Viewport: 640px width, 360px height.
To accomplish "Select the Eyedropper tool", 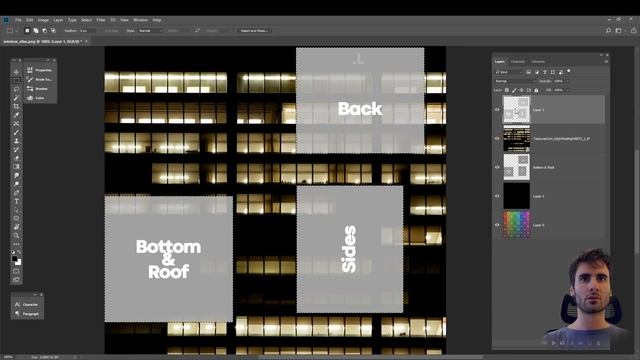I will pos(16,115).
